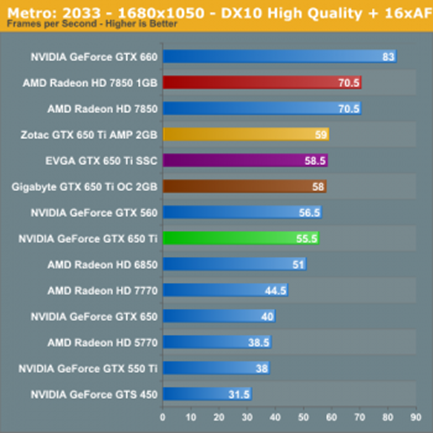Click the x-axis tick label 50
This screenshot has height=433, width=433.
coord(303,418)
